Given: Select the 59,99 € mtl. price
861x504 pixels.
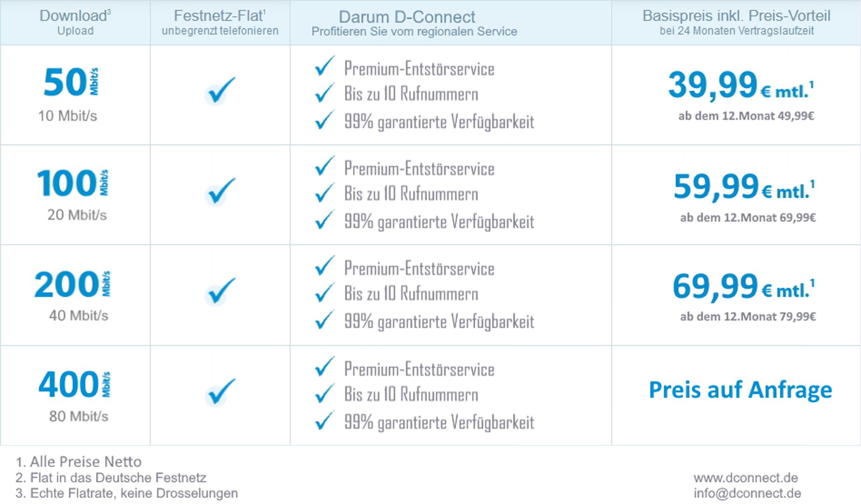Looking at the screenshot, I should click(x=743, y=187).
